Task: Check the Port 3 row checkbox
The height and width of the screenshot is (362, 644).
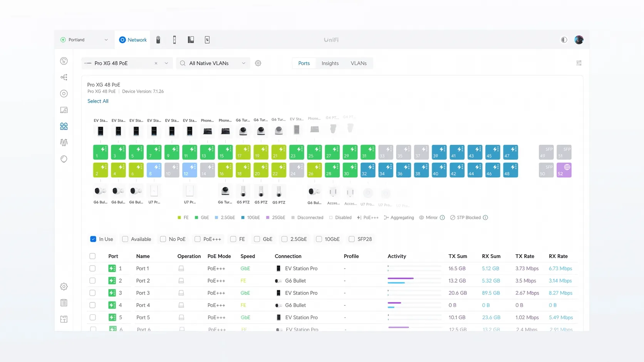Action: [92, 293]
